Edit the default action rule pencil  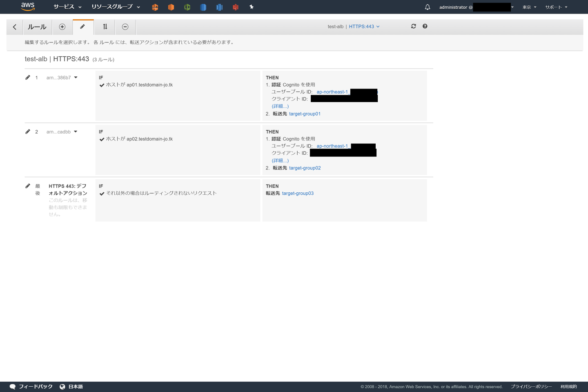[28, 186]
